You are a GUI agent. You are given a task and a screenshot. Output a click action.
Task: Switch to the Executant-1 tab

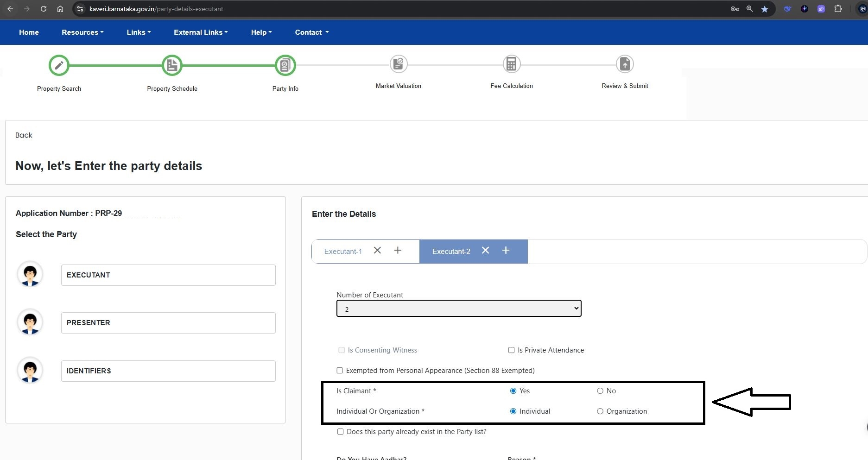point(343,252)
